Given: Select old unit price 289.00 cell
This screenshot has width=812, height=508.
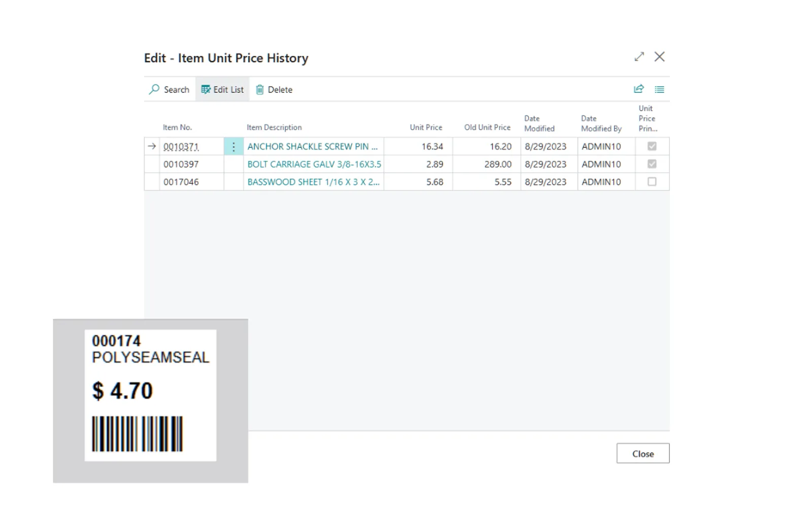Looking at the screenshot, I should 487,164.
